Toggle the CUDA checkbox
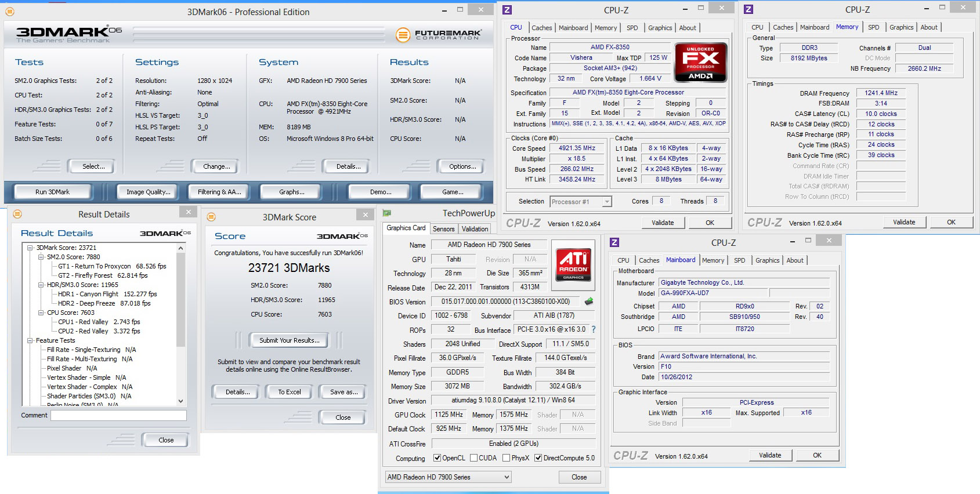Image resolution: width=980 pixels, height=494 pixels. point(474,458)
